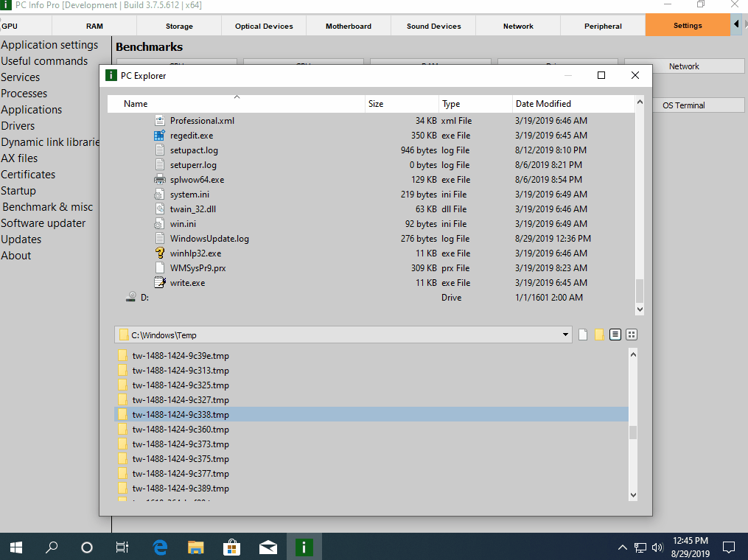Sort files by Date Modified column

coord(573,103)
